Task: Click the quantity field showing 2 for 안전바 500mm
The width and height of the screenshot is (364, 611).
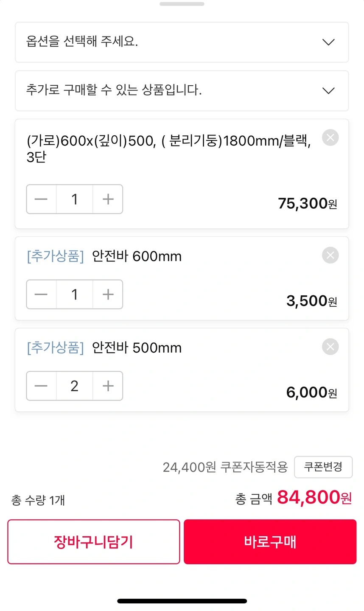Action: (75, 386)
